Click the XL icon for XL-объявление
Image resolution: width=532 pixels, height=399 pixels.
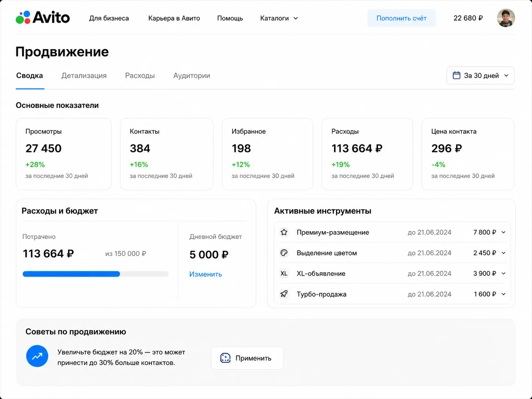point(284,273)
